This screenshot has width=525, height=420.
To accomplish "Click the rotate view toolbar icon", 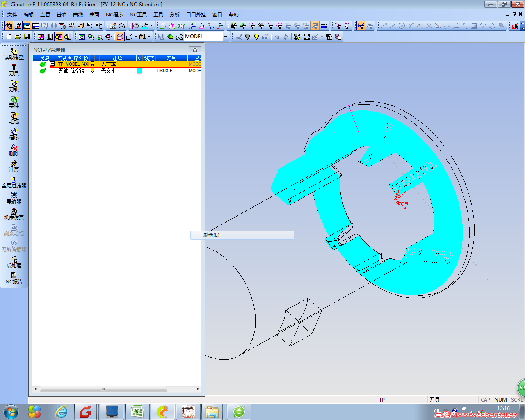I will point(109,37).
